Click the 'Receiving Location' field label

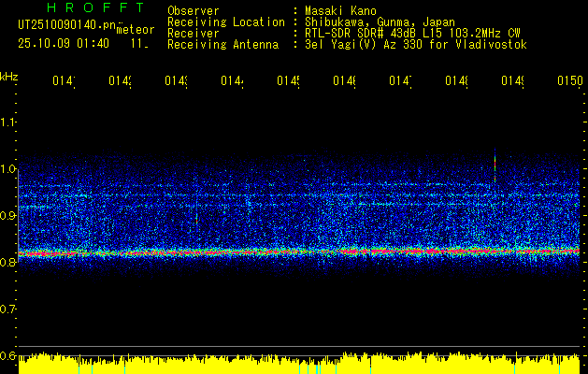(226, 22)
